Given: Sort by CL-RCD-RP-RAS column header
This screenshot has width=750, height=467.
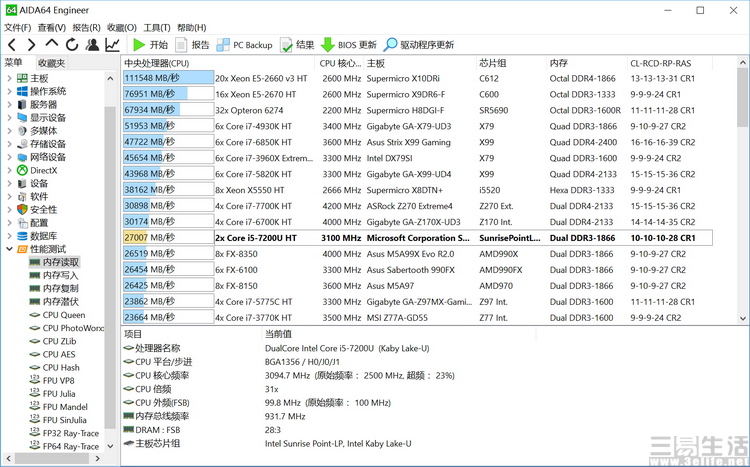Looking at the screenshot, I should click(x=670, y=63).
